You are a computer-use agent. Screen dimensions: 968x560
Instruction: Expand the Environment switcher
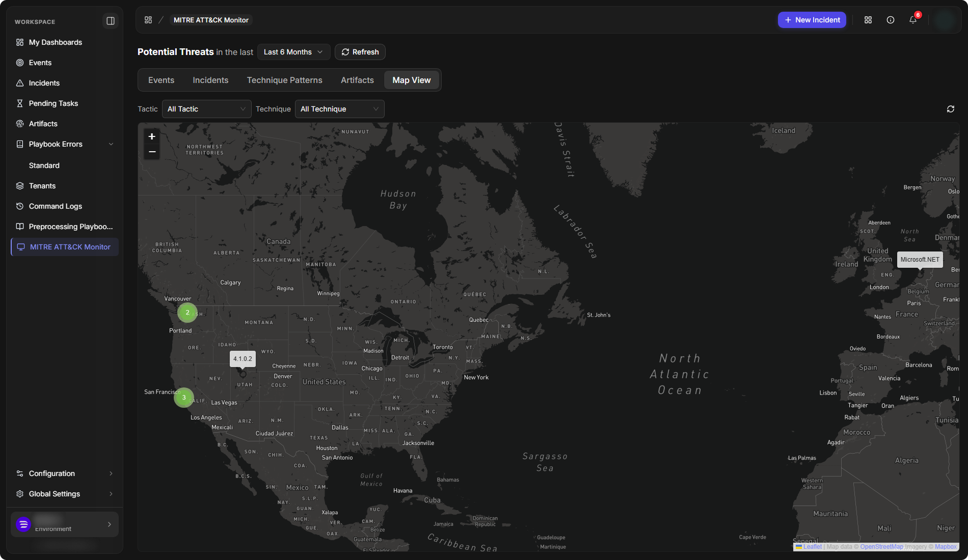coord(64,524)
